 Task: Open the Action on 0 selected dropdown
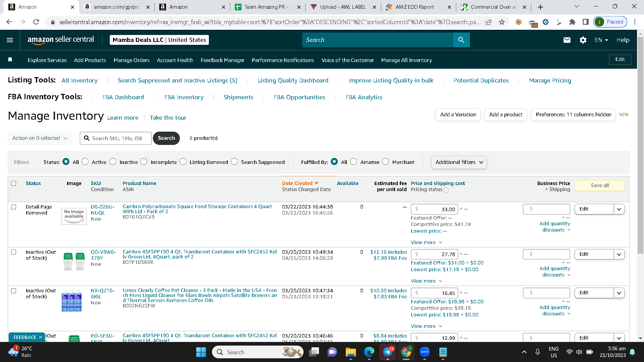click(40, 138)
